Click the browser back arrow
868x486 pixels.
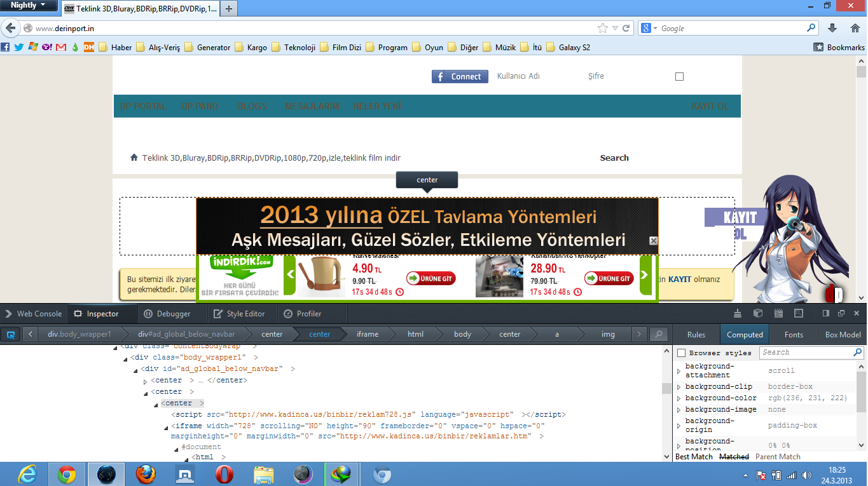click(11, 28)
